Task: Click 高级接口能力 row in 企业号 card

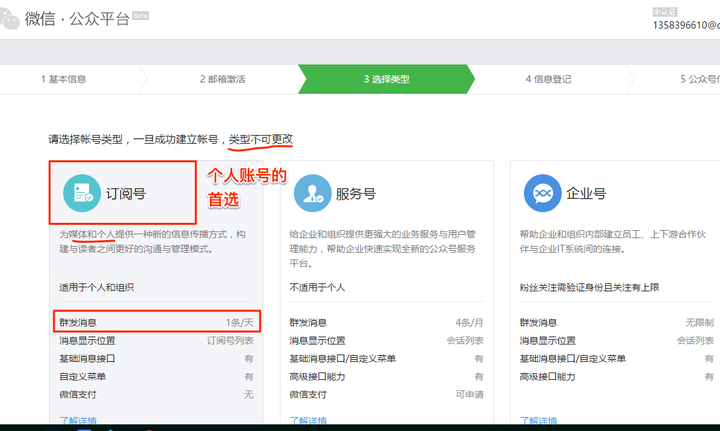Action: (x=617, y=376)
